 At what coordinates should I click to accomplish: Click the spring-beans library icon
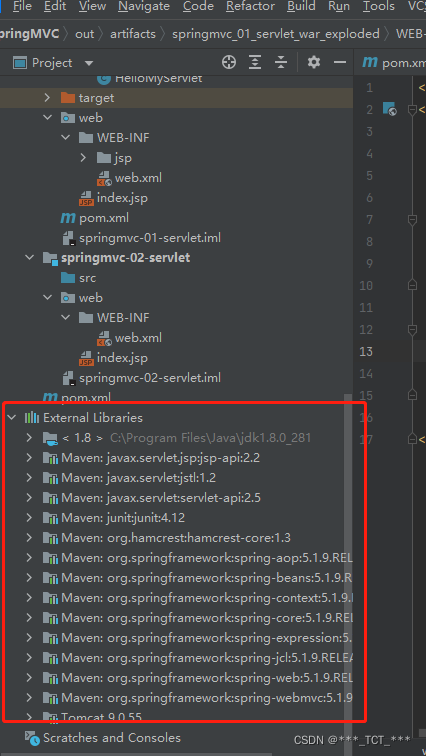(50, 578)
